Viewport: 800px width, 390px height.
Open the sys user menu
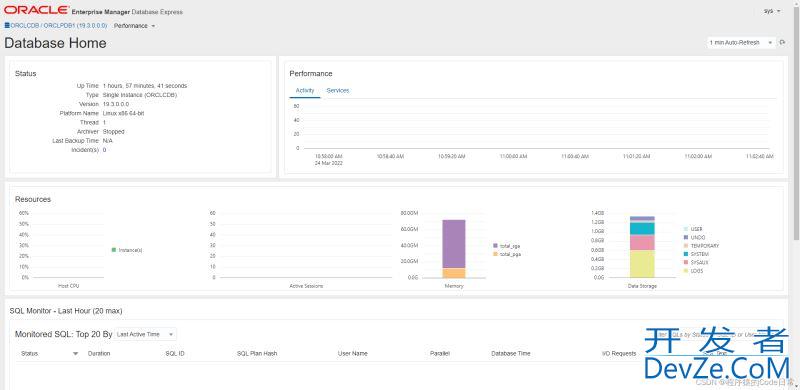pyautogui.click(x=772, y=11)
